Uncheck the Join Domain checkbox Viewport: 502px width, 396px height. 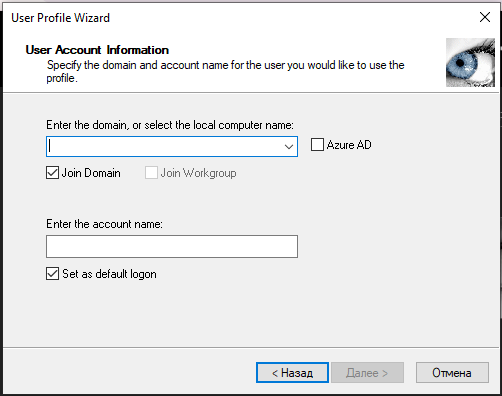click(x=52, y=173)
